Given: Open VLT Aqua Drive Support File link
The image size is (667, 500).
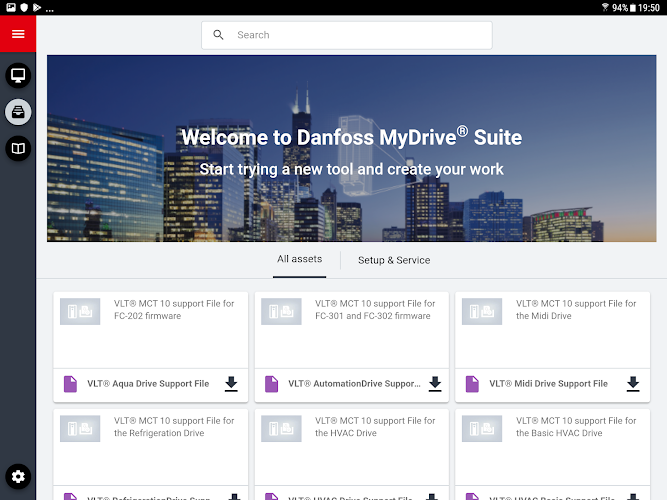Looking at the screenshot, I should (148, 384).
